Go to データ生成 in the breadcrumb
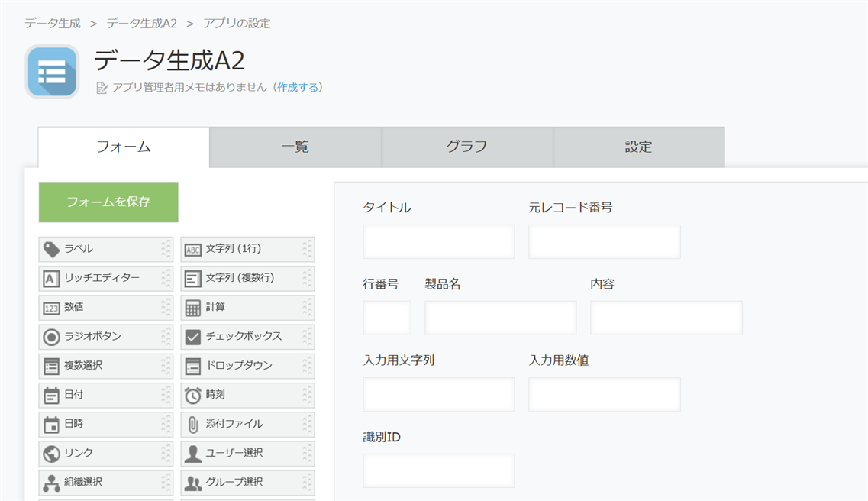The image size is (868, 501). coord(53,23)
